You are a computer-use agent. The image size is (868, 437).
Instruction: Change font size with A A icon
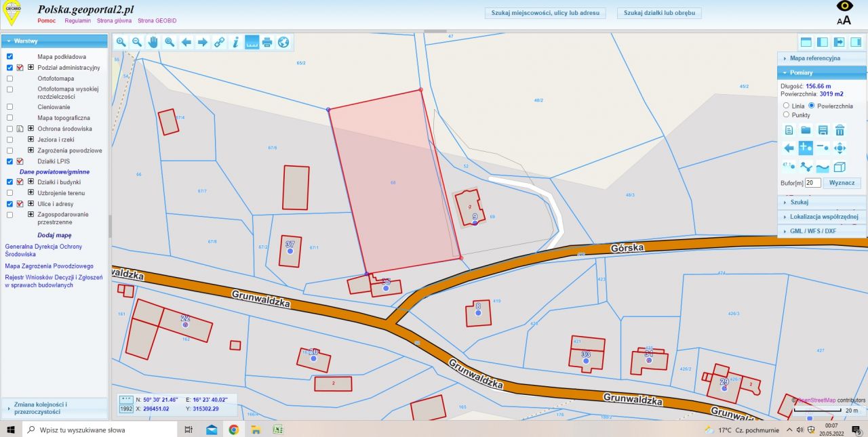844,20
